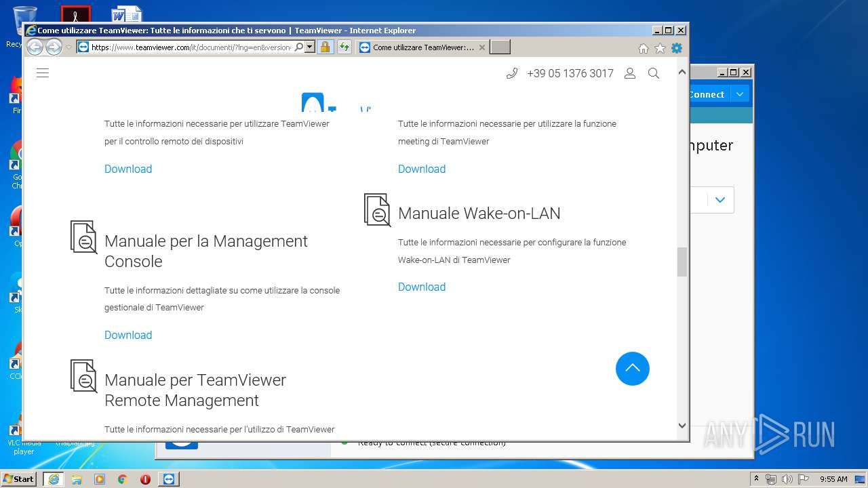Click the Manuale Wake-on-LAN document icon
This screenshot has width=868, height=488.
378,210
